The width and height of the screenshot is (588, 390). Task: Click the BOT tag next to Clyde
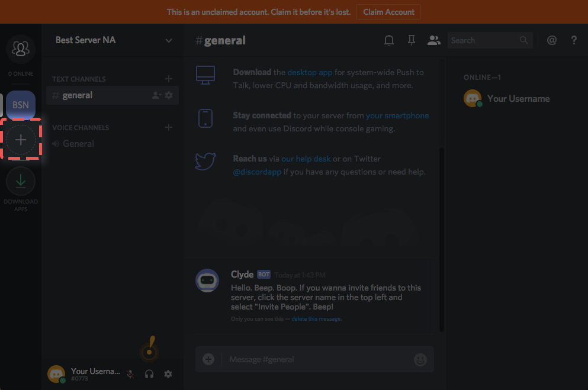(x=264, y=275)
